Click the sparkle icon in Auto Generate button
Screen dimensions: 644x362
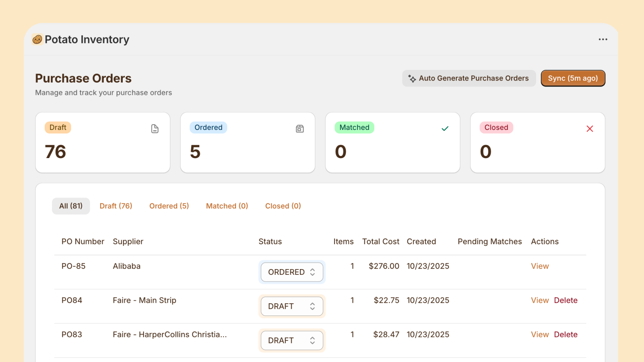tap(412, 78)
